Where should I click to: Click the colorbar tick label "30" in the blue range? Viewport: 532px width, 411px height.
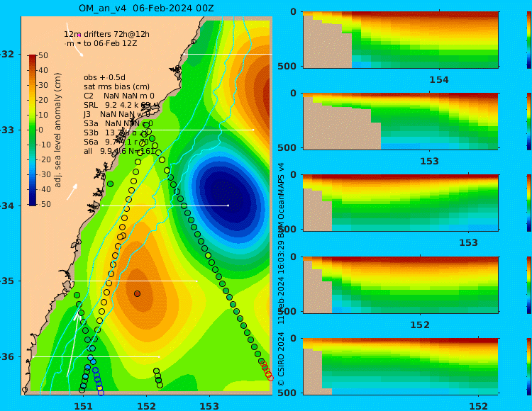coord(44,174)
